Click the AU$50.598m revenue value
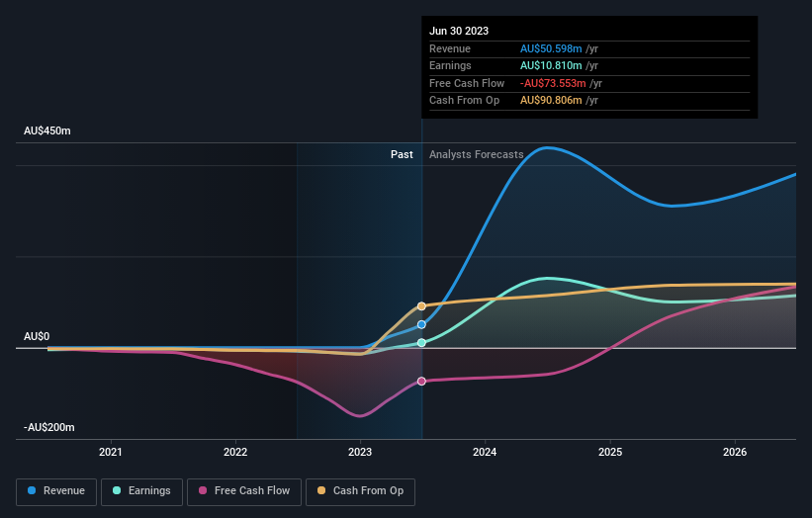 pyautogui.click(x=551, y=48)
